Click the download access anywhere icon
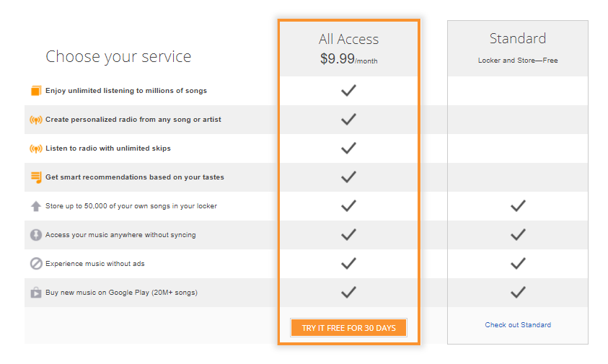 [x=35, y=235]
